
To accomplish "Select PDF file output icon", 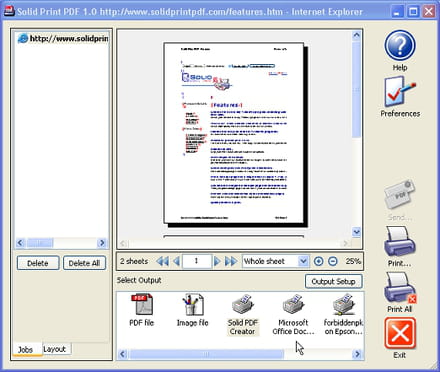I will pos(142,304).
